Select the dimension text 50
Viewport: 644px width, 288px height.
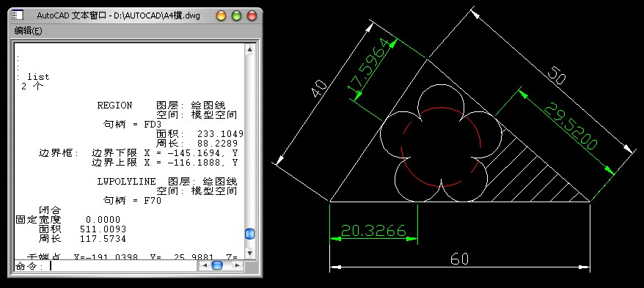tap(556, 75)
